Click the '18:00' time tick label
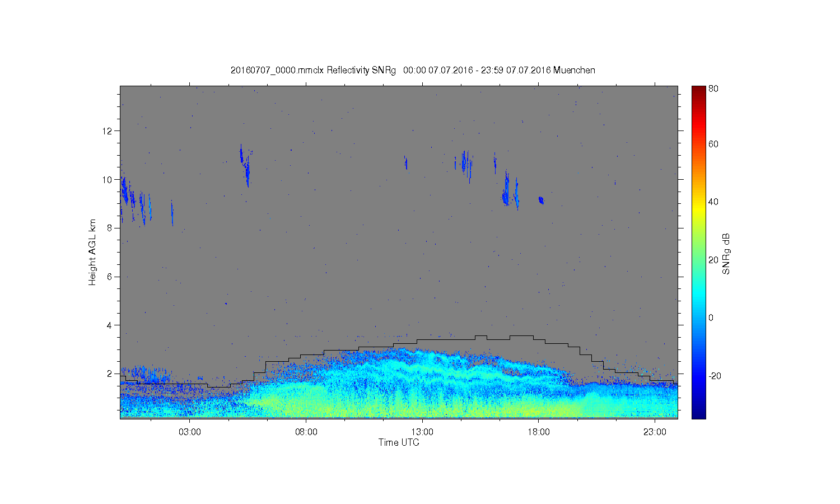The width and height of the screenshot is (840, 504). coord(539,432)
